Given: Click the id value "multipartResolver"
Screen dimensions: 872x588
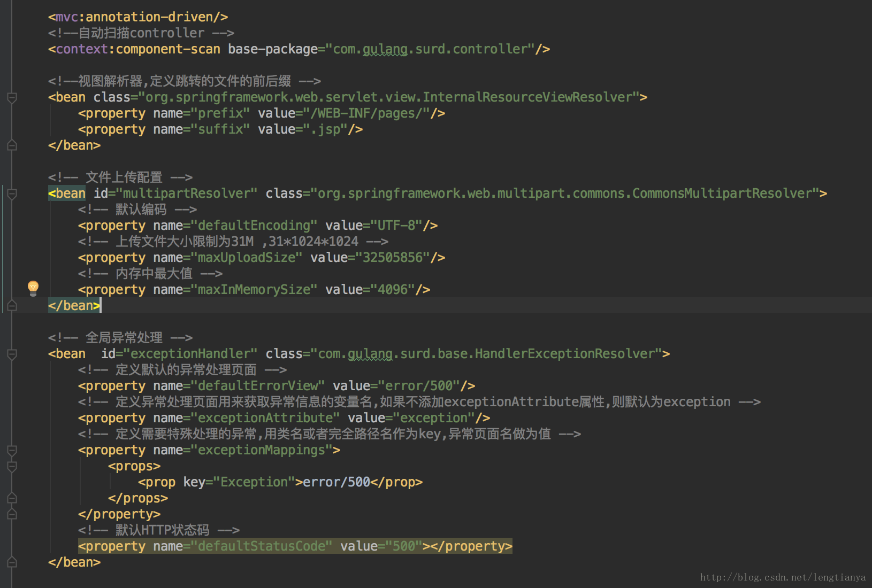Looking at the screenshot, I should pyautogui.click(x=187, y=194).
